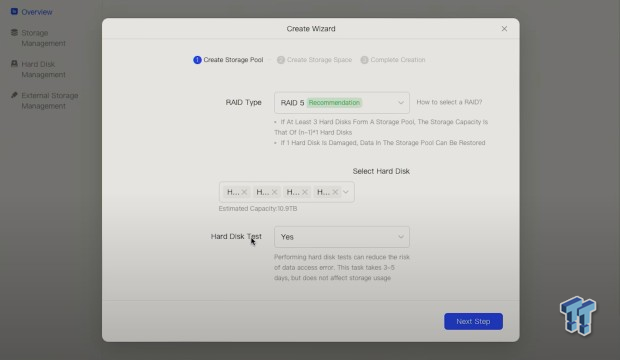Remove the fourth selected hard disk tag
The image size is (620, 360).
[335, 192]
